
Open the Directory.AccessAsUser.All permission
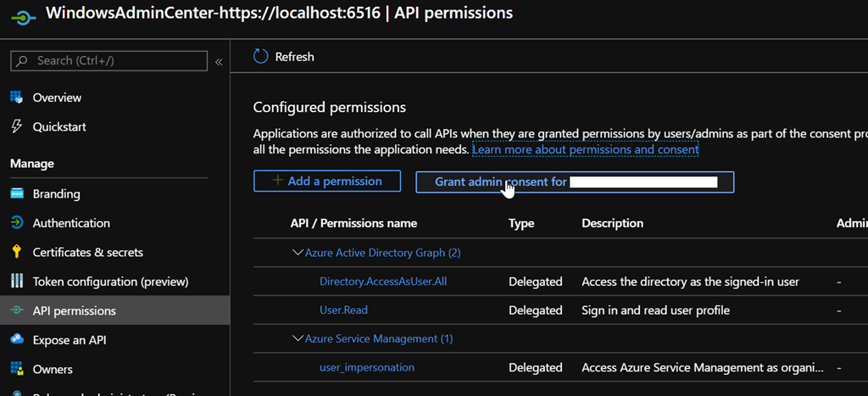pyautogui.click(x=382, y=282)
